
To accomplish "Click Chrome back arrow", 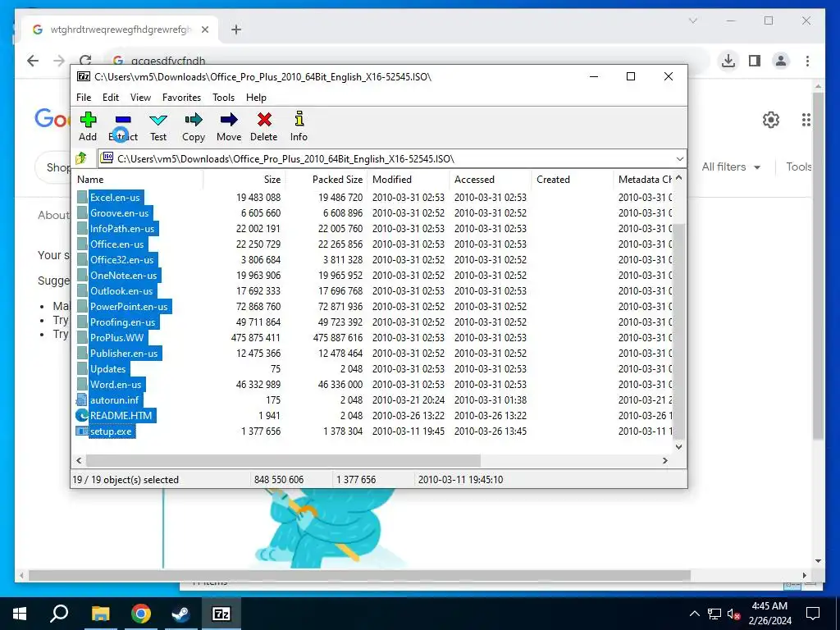I will coord(33,61).
